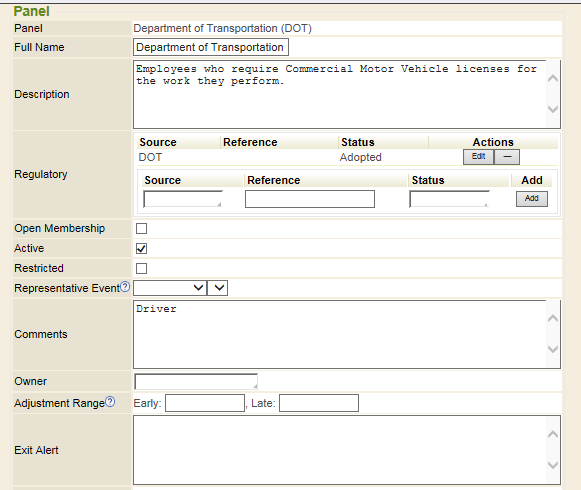Click the Representative Event label
Screen dimensions: 581x490
pos(67,288)
